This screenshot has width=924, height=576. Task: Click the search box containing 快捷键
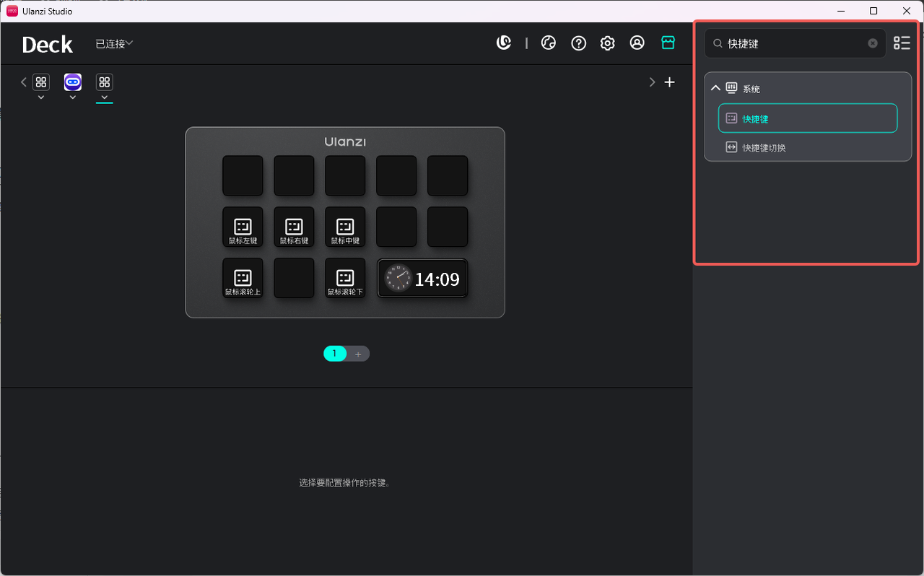click(794, 43)
